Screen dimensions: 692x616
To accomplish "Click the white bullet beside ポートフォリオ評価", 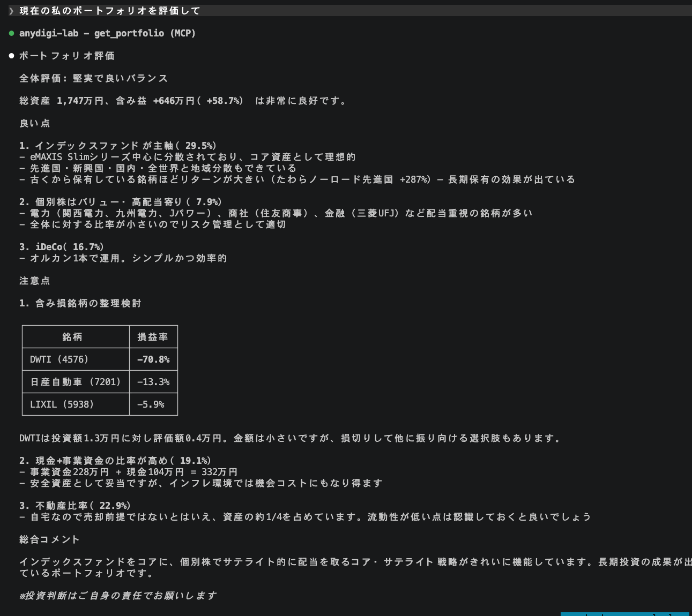I will [11, 56].
